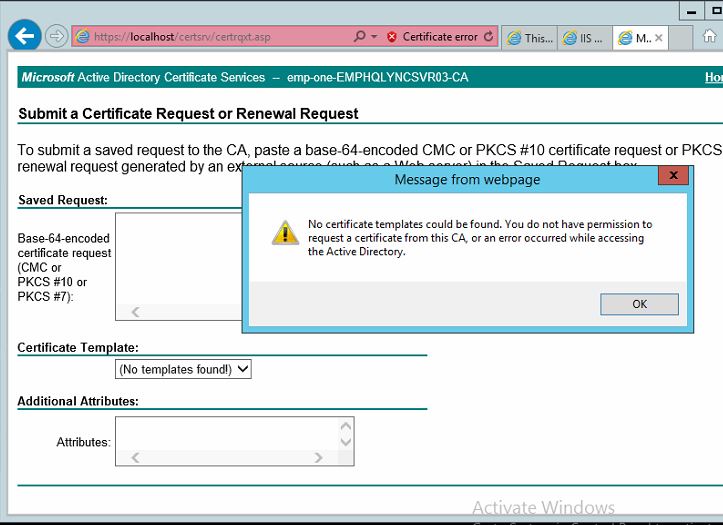Click the 'emp-one-EMPHQLYNCSVR03-CA' CA name

pyautogui.click(x=377, y=77)
